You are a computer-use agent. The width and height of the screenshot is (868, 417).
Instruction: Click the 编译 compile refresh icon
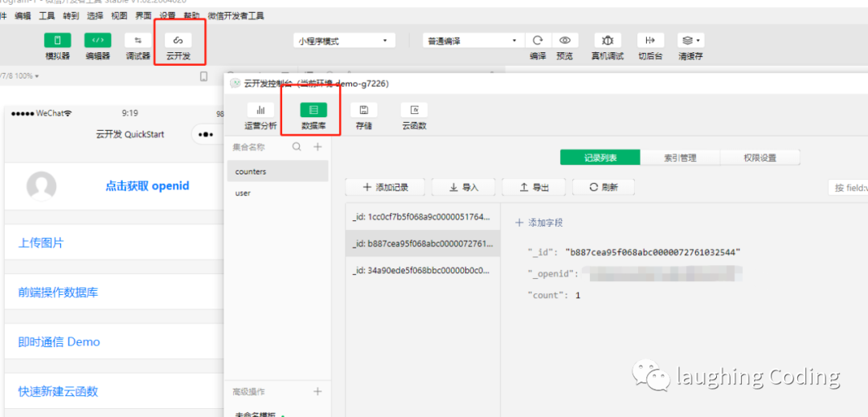538,40
